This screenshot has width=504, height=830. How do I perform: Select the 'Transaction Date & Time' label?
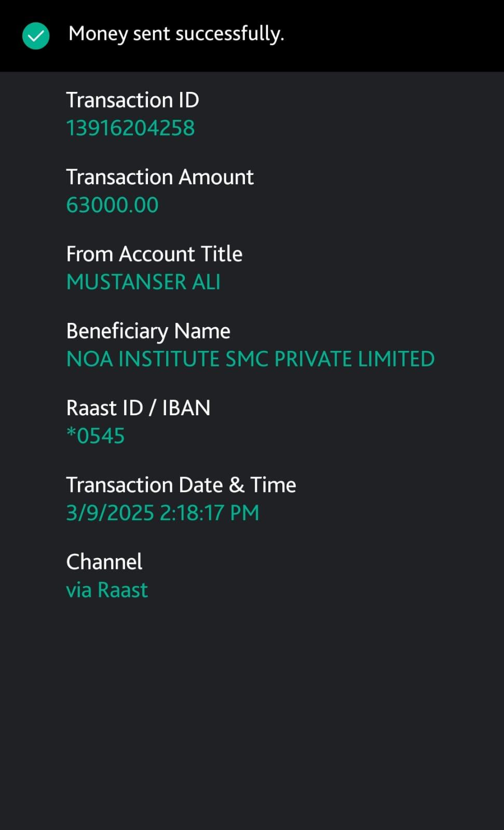(181, 485)
